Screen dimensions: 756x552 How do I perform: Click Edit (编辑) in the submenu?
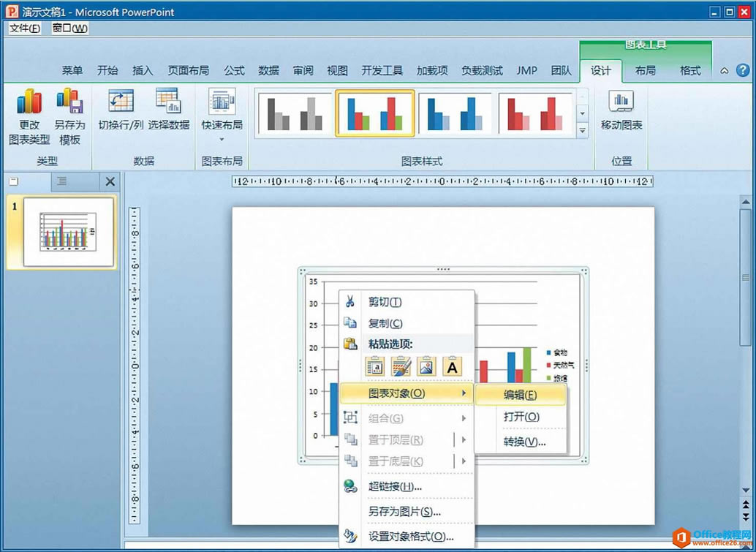click(x=521, y=395)
